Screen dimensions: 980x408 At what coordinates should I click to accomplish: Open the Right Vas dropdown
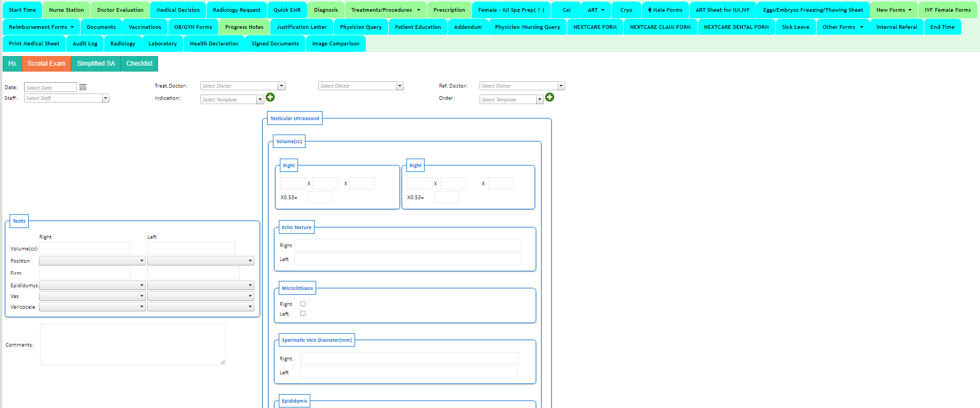(x=92, y=296)
